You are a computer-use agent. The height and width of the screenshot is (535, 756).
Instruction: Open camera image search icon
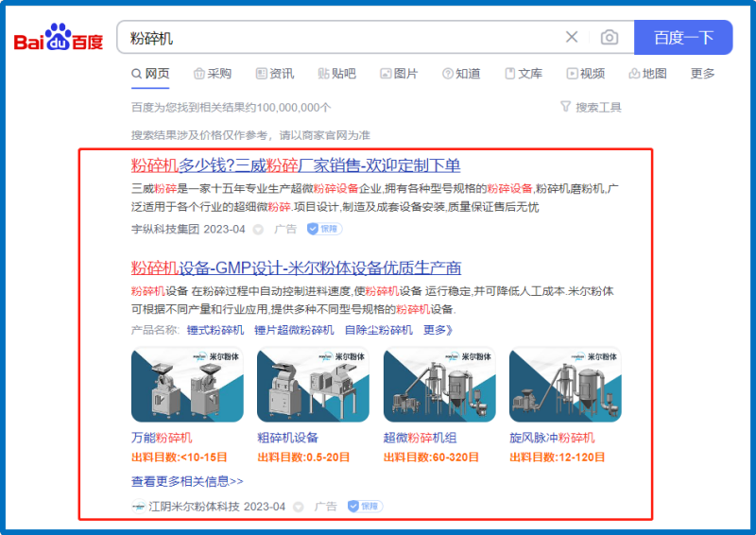click(610, 38)
